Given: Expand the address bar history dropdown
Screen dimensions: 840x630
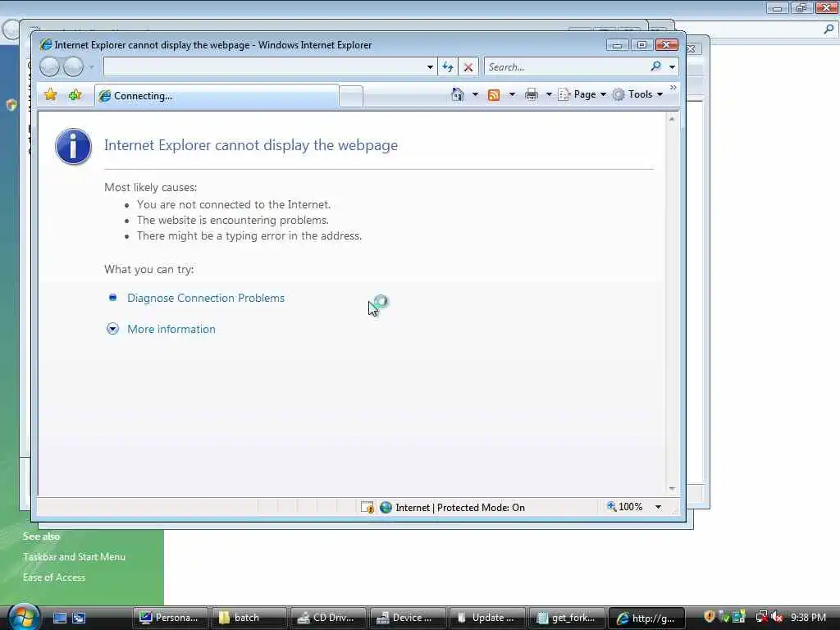Looking at the screenshot, I should tap(430, 67).
